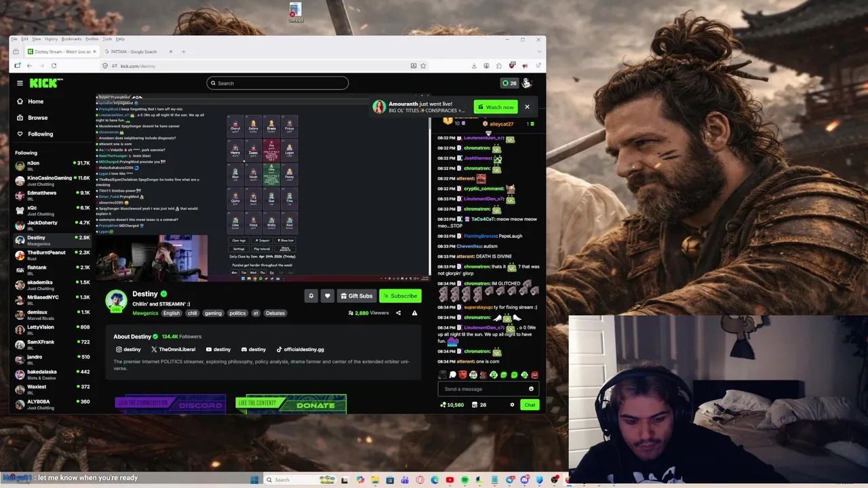Open n3on channel in Following list
Screen dimensions: 868x488
click(x=52, y=165)
